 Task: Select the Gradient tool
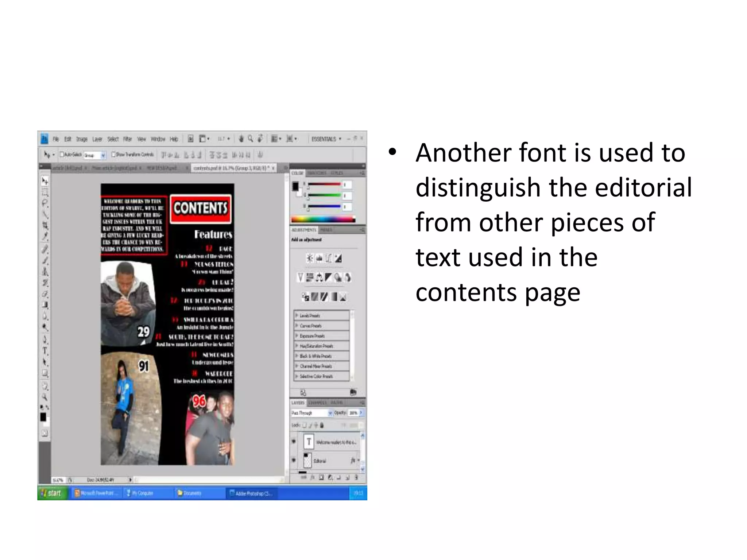pos(45,305)
